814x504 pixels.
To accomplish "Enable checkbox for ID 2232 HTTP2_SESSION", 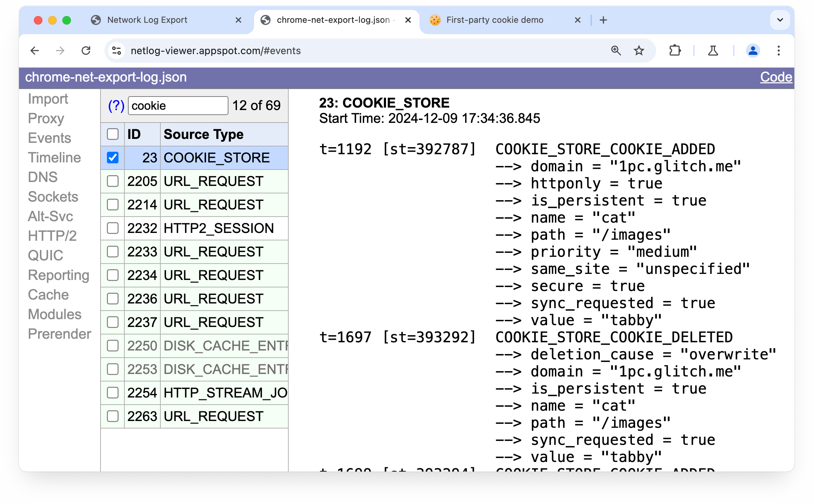I will [112, 228].
